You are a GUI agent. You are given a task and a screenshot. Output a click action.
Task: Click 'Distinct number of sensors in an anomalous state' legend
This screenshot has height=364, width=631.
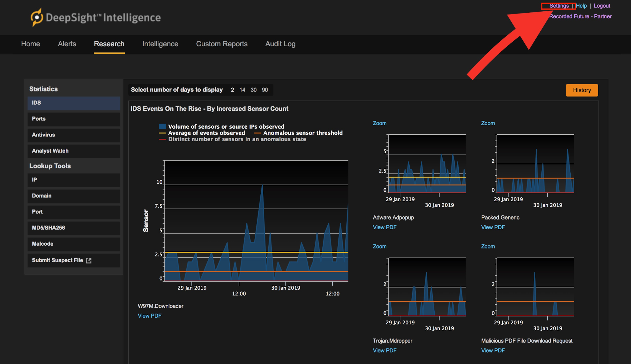click(x=237, y=139)
